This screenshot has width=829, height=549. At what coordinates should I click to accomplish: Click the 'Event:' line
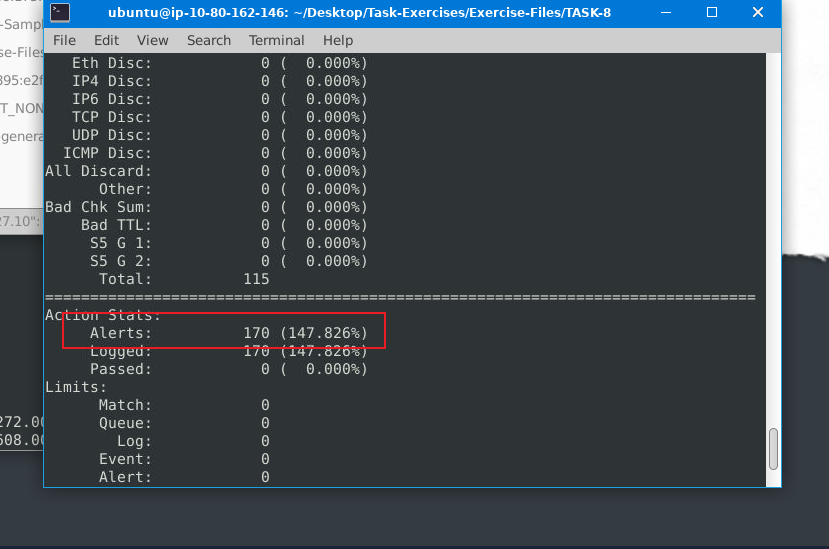tap(184, 459)
